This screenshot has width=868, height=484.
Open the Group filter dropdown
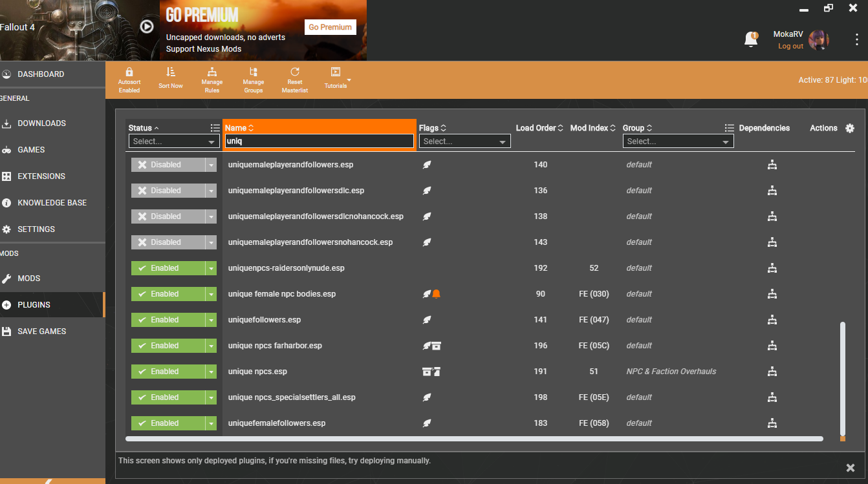click(678, 142)
